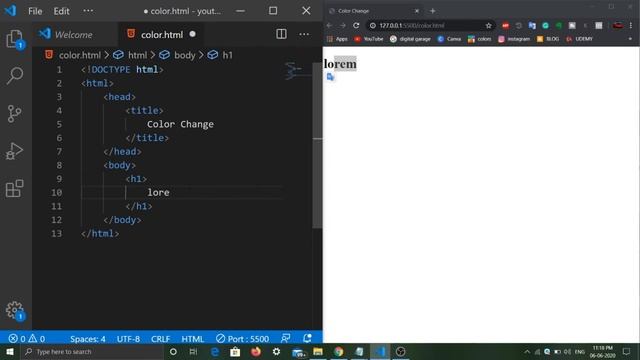
Task: Open the Apps bookmark shortcut
Action: pos(337,39)
